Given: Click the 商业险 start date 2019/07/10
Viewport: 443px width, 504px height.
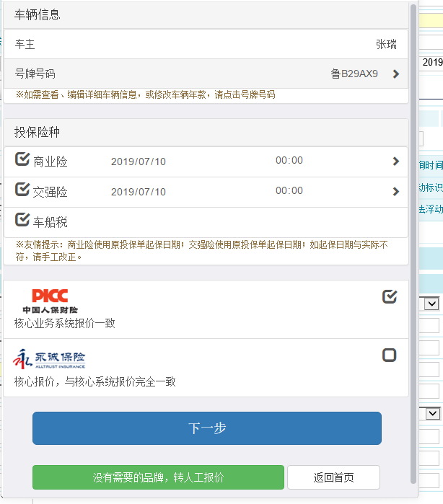Looking at the screenshot, I should (x=139, y=162).
